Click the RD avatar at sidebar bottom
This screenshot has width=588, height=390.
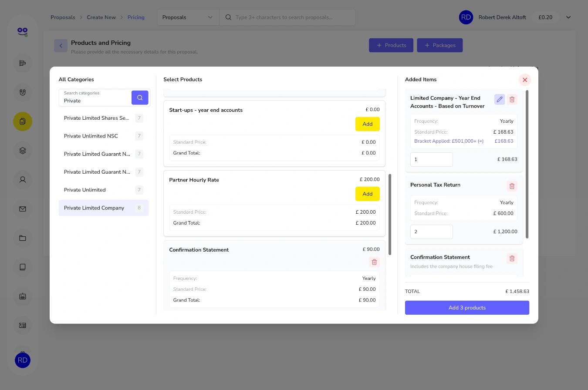23,360
